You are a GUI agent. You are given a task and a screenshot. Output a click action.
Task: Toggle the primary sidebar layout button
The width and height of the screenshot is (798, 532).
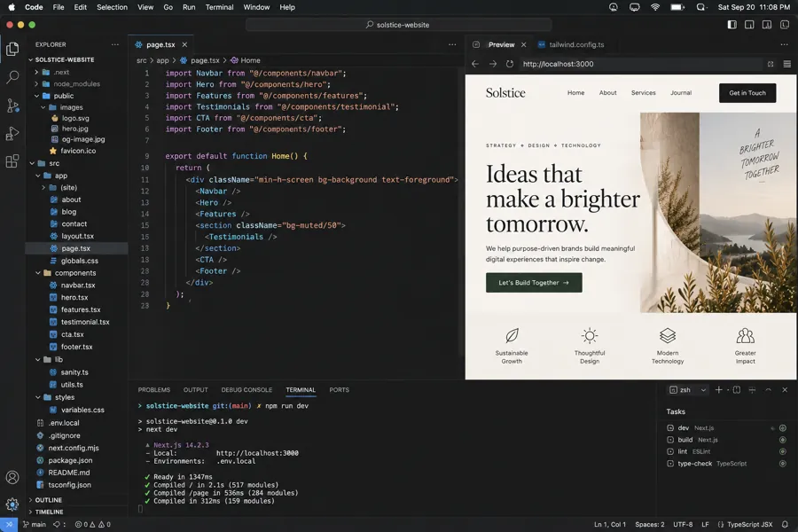pos(731,25)
